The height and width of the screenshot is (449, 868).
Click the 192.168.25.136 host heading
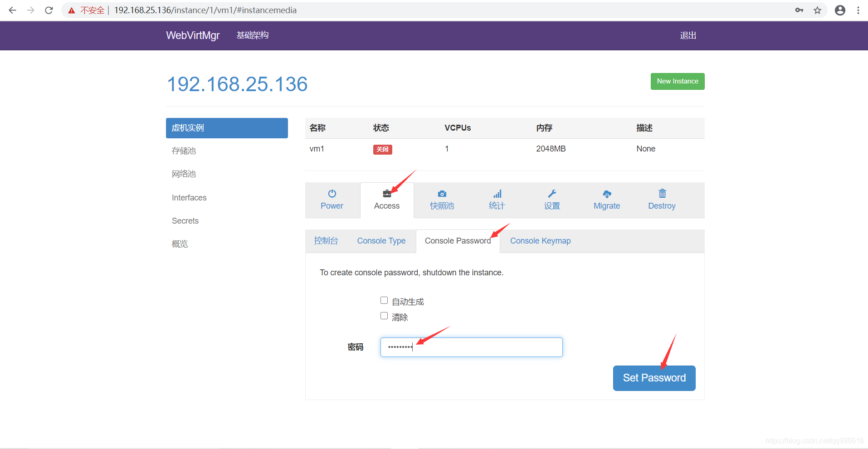[x=238, y=84]
